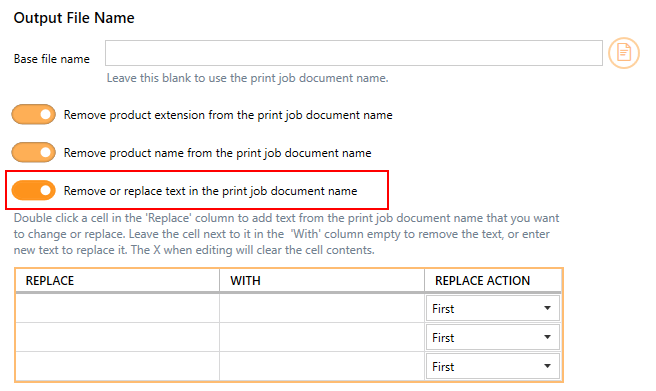This screenshot has width=656, height=391.
Task: Toggle Remove product extension from document name
Action: pyautogui.click(x=33, y=115)
